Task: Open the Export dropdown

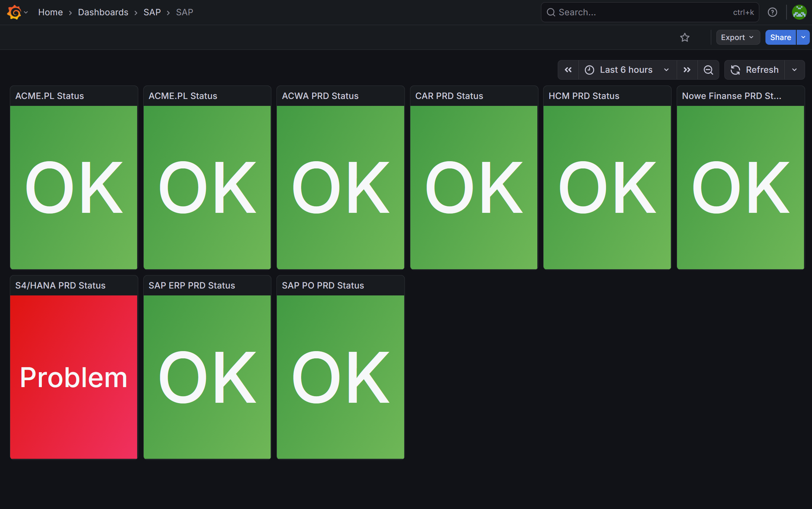Action: 738,37
